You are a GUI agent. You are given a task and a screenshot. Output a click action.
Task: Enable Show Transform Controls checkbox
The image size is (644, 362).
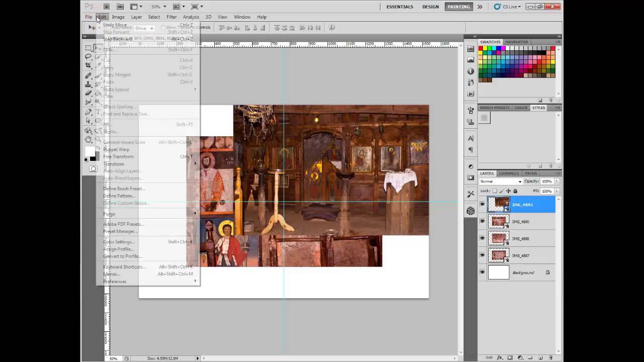(x=163, y=28)
